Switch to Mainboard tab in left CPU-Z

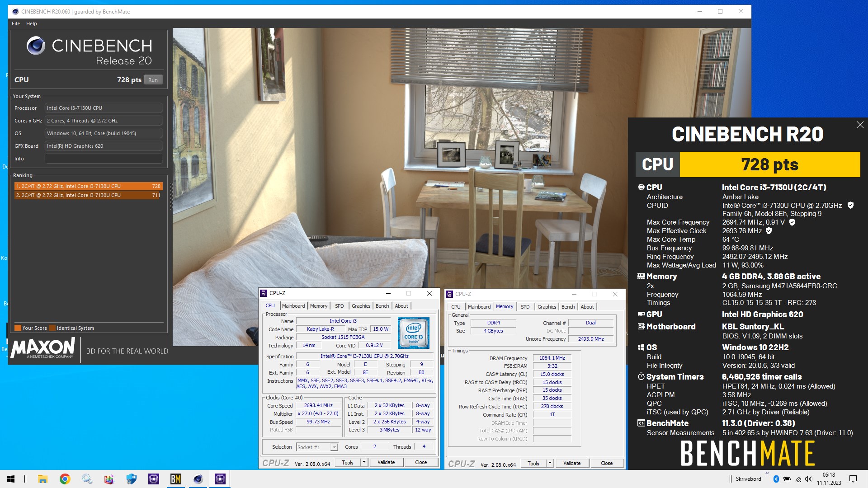(x=293, y=306)
